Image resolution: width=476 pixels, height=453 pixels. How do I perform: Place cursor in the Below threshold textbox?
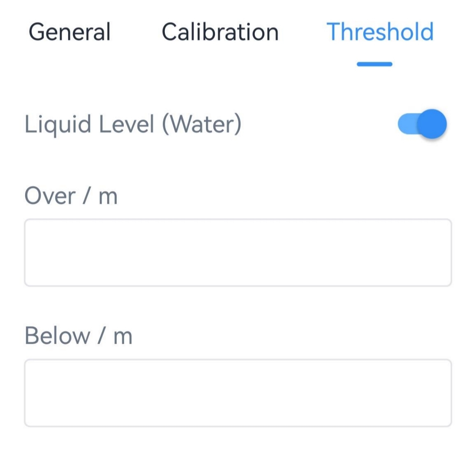tap(238, 393)
